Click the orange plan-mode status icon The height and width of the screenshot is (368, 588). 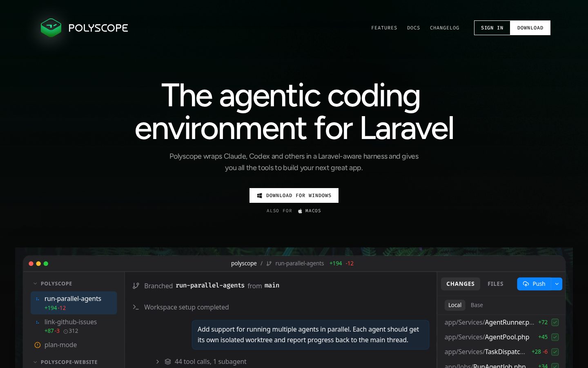point(38,345)
